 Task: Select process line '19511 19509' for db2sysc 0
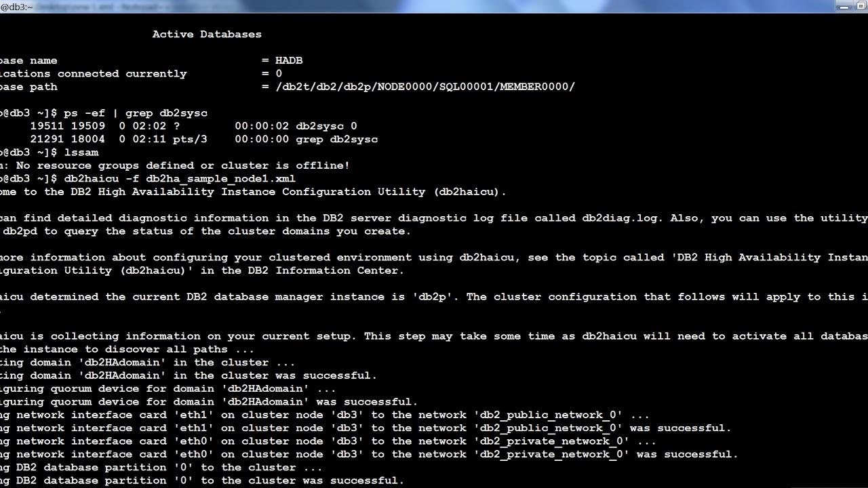[x=193, y=126]
